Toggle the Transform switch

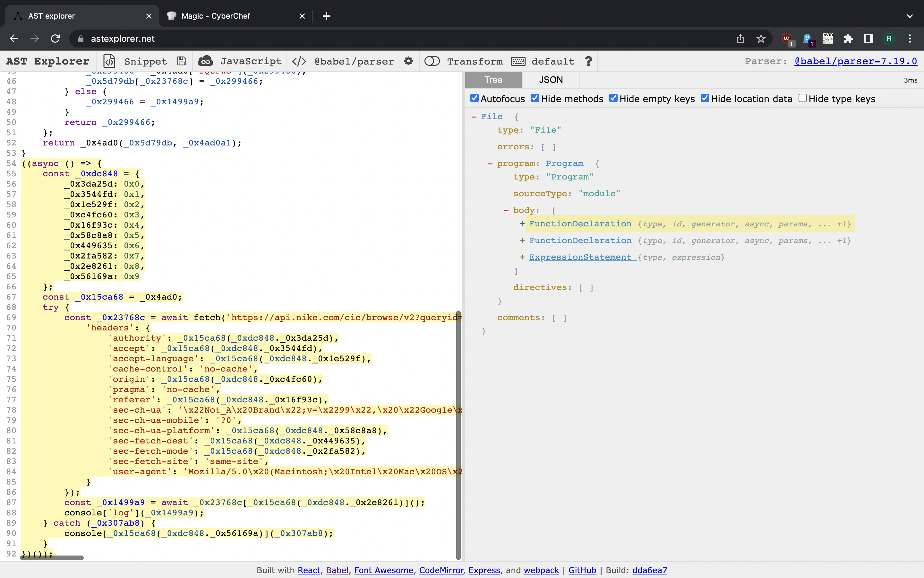(432, 61)
